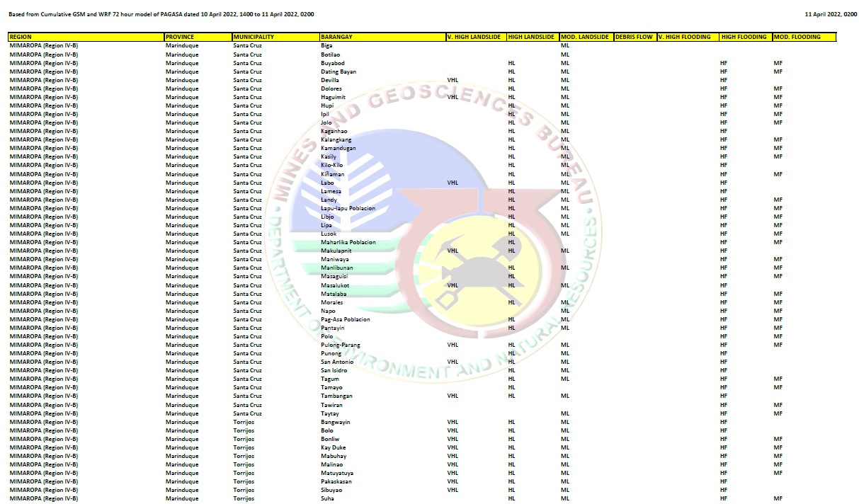Click the MUNICIPALITY column header
The height and width of the screenshot is (504, 859).
pyautogui.click(x=275, y=37)
